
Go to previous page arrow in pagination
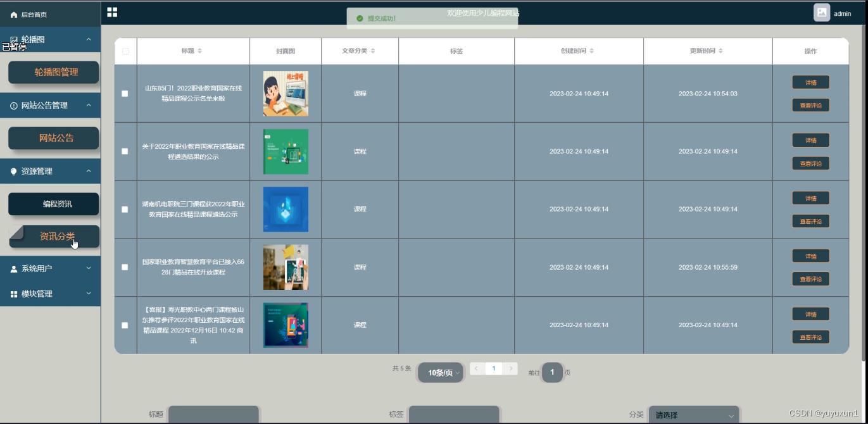pos(477,368)
